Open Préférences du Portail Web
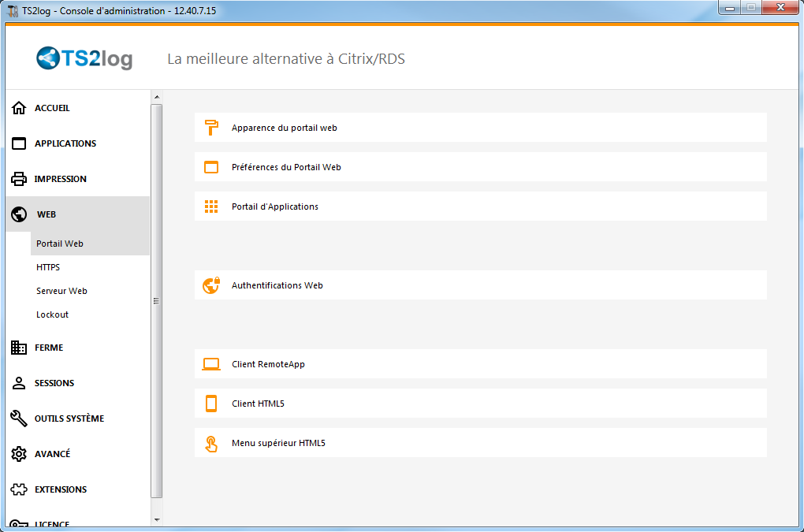804x532 pixels. (481, 167)
